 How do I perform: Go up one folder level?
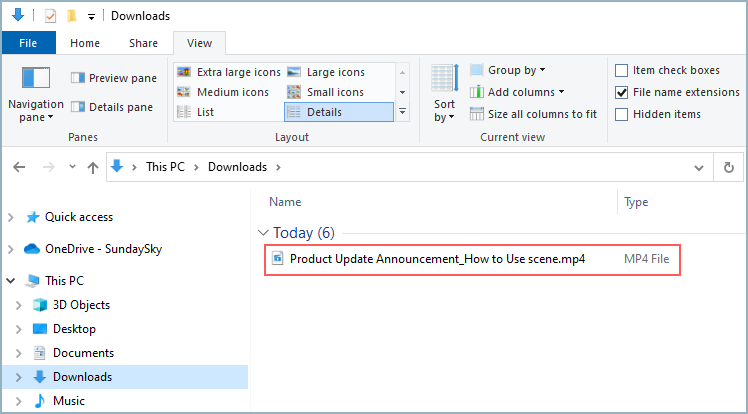click(92, 167)
